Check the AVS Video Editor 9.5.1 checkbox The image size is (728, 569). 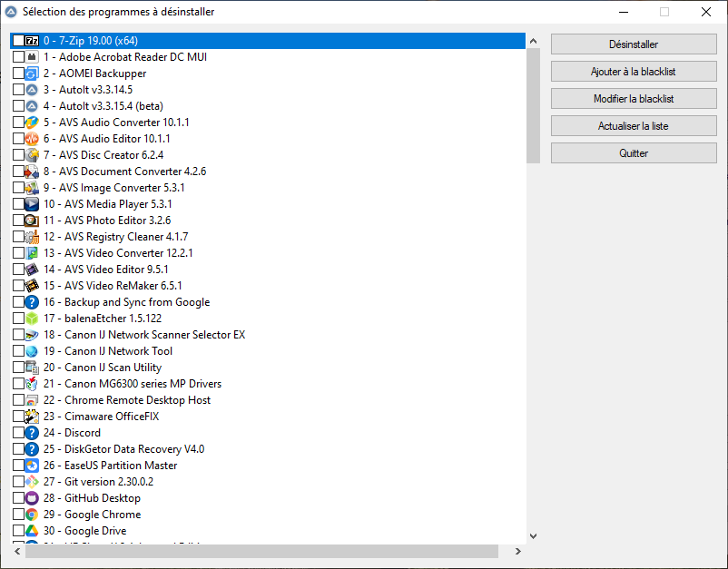pos(18,270)
